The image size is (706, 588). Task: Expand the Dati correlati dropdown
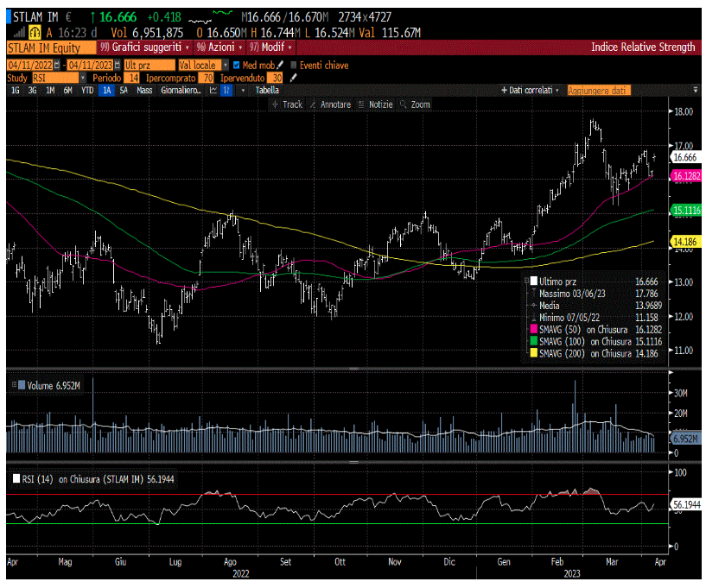pos(531,91)
